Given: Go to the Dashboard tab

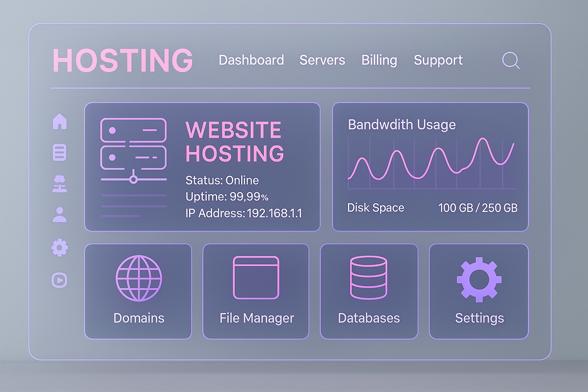Looking at the screenshot, I should (251, 60).
